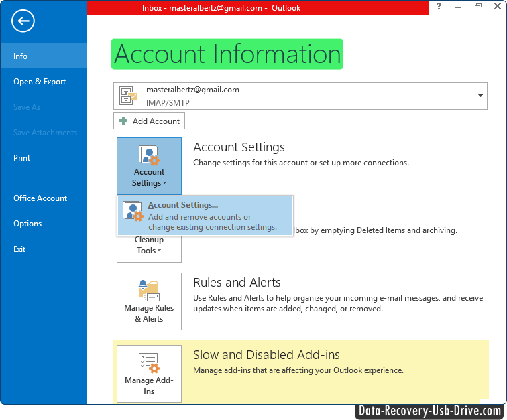The width and height of the screenshot is (507, 420).
Task: Restore down the Outlook window
Action: tap(478, 6)
